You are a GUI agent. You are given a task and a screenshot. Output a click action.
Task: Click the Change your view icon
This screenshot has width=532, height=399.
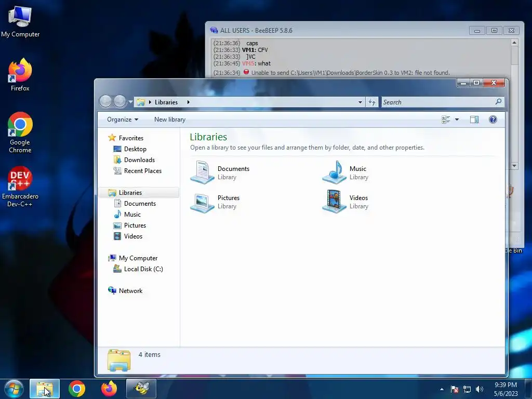click(x=446, y=119)
